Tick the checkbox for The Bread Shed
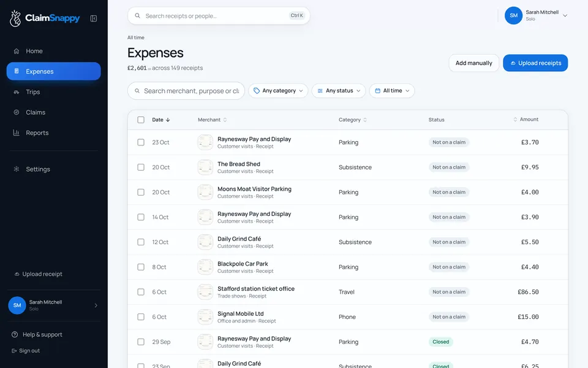Image resolution: width=588 pixels, height=368 pixels. 141,167
